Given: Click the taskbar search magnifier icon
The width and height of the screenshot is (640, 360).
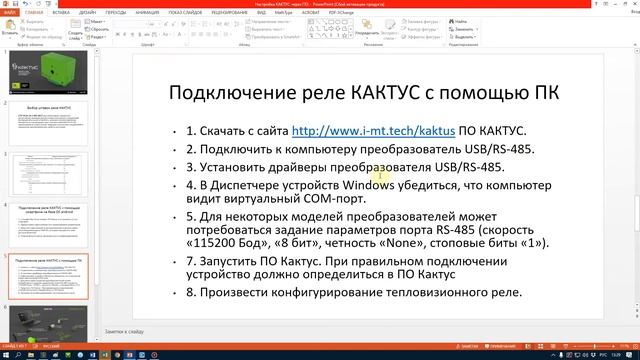Looking at the screenshot, I should [18, 355].
